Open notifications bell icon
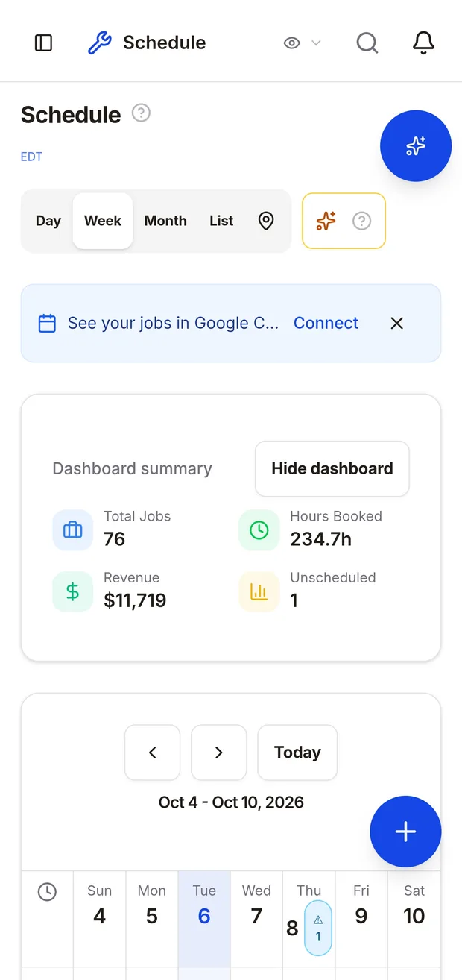462x980 pixels. click(423, 43)
